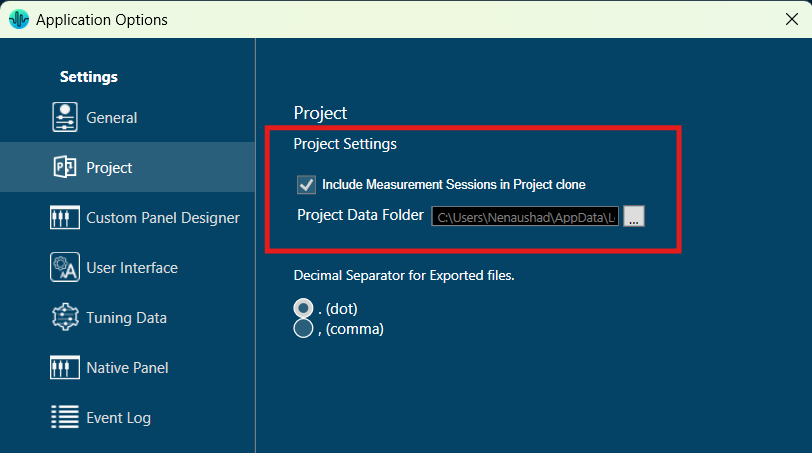Image resolution: width=812 pixels, height=453 pixels.
Task: Go to the Tuning Data text label
Action: pyautogui.click(x=126, y=318)
